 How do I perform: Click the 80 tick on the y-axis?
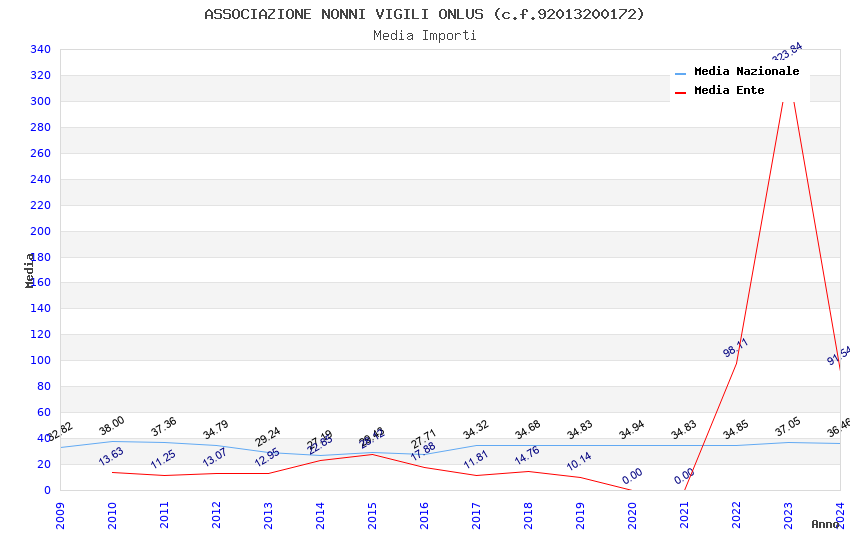point(44,386)
